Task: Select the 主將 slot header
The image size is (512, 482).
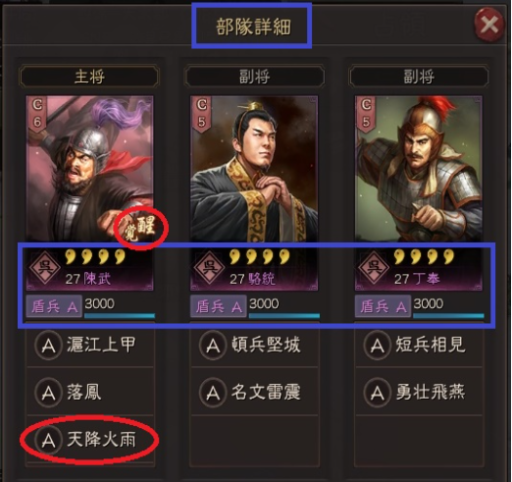Action: [90, 76]
